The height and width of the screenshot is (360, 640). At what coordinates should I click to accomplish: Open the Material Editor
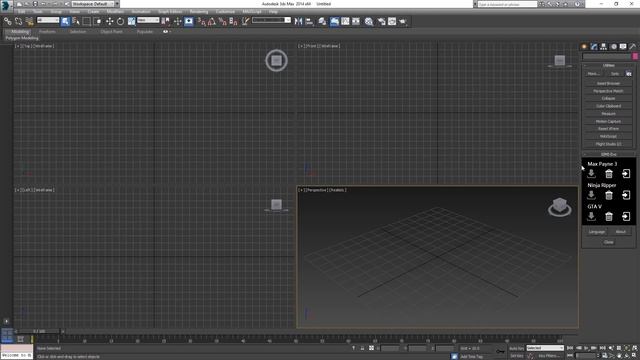(x=369, y=21)
